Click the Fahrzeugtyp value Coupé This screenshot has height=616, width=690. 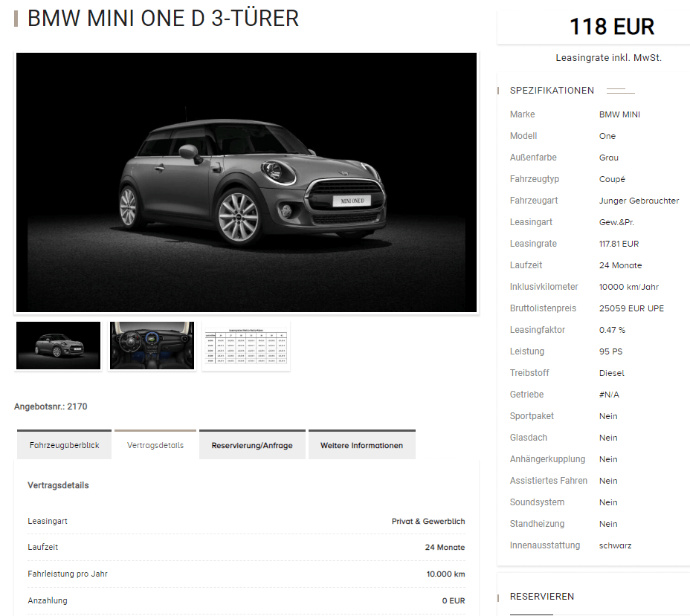(x=612, y=179)
